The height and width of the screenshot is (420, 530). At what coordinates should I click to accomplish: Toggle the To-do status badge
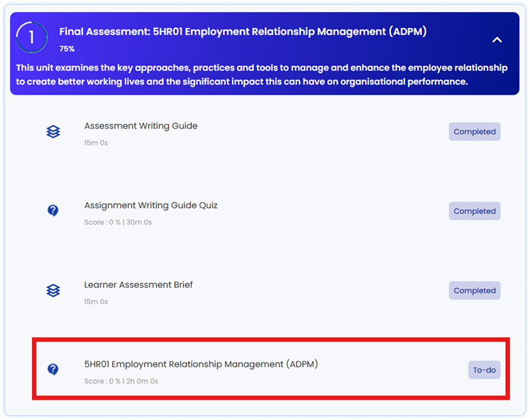484,370
